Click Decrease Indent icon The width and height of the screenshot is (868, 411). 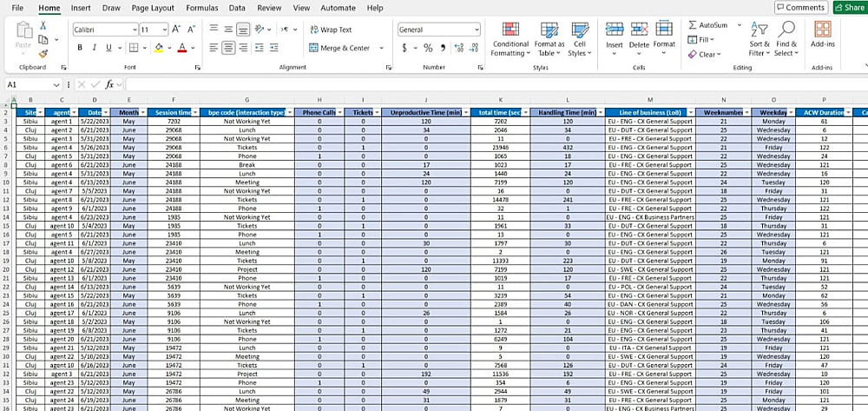[x=259, y=48]
